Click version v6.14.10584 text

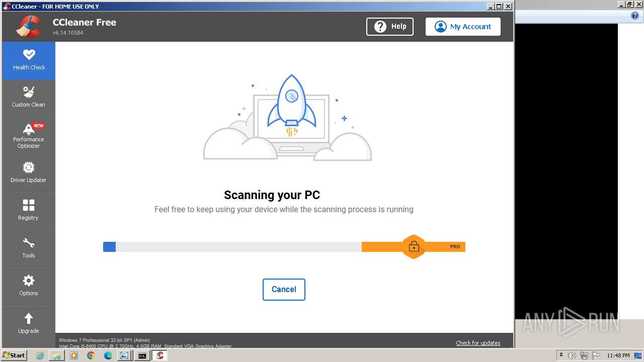coord(68,33)
